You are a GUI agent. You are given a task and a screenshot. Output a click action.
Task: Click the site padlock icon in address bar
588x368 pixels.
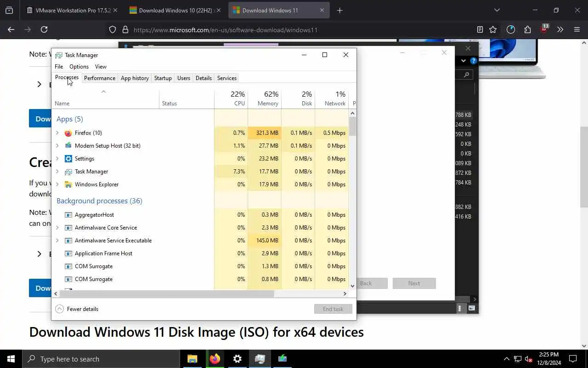(125, 29)
